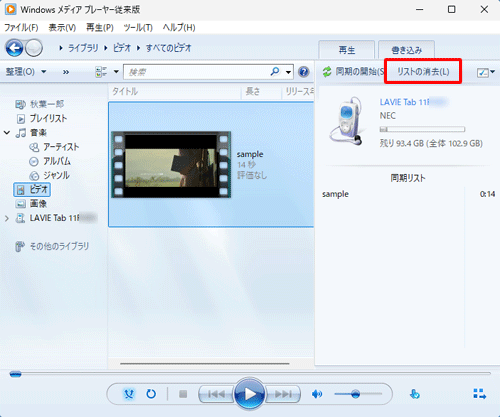Viewport: 500px width, 417px height.
Task: Toggle repeat playback icon
Action: [151, 394]
